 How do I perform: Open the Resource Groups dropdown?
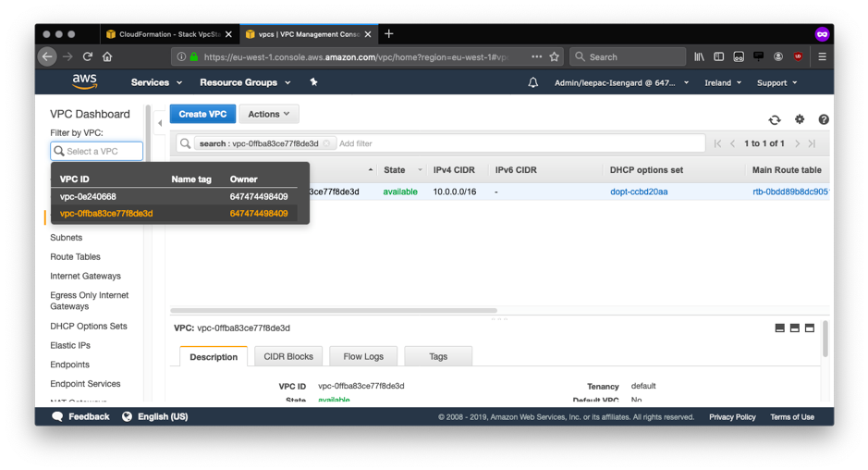(x=245, y=82)
